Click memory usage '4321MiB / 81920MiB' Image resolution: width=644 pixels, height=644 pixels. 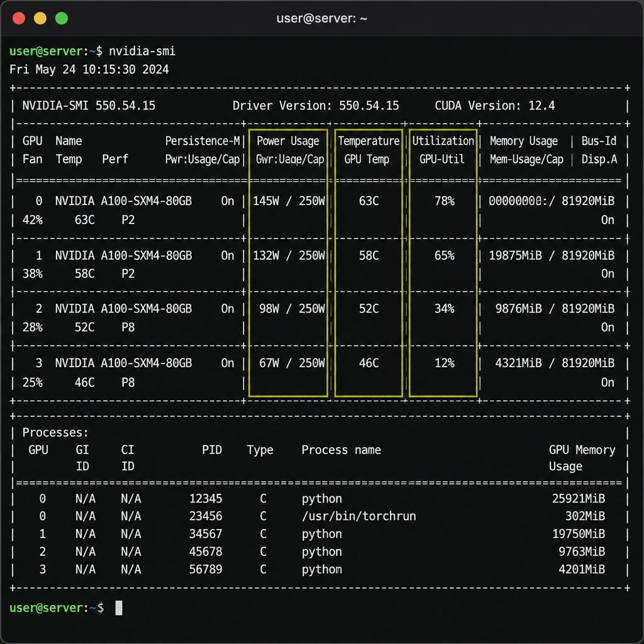(x=555, y=363)
